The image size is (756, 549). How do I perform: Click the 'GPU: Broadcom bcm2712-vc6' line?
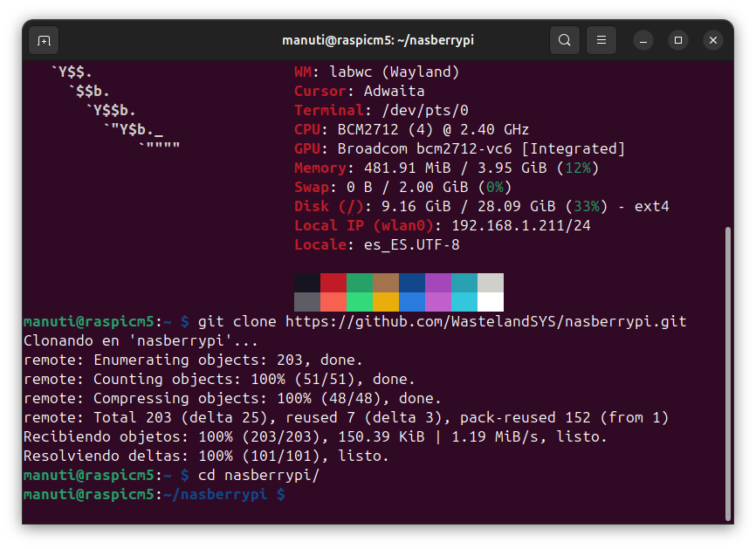[x=459, y=149]
